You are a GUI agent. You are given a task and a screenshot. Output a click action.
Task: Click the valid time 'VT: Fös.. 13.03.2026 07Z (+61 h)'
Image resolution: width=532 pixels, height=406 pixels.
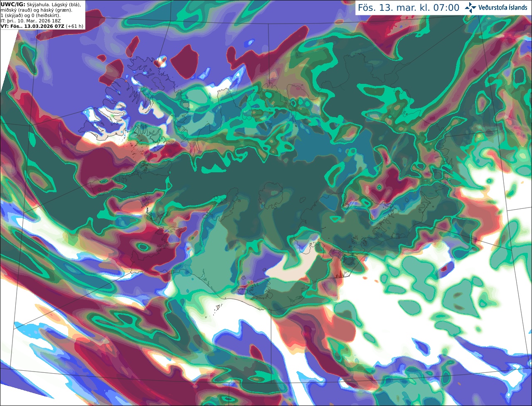tap(42, 26)
